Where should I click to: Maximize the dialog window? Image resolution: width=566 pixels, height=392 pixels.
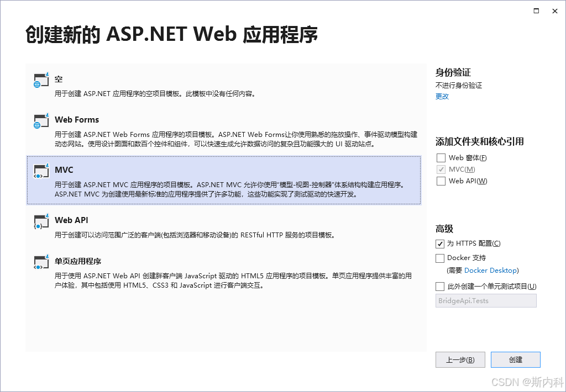point(536,10)
